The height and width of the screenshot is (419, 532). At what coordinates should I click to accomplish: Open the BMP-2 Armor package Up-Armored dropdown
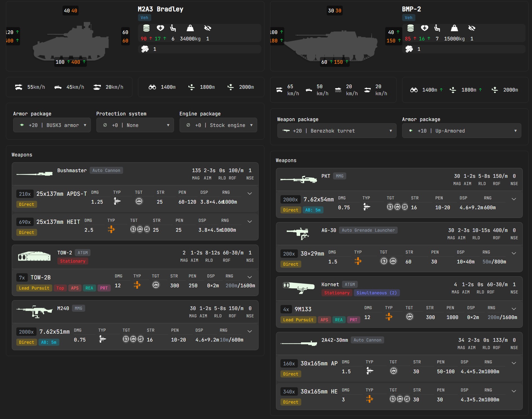[461, 131]
